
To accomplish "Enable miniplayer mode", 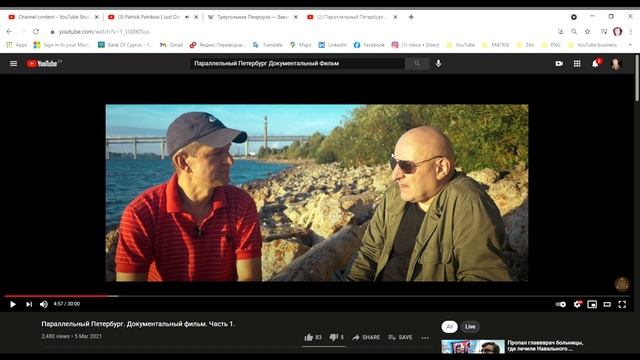I will pyautogui.click(x=592, y=304).
